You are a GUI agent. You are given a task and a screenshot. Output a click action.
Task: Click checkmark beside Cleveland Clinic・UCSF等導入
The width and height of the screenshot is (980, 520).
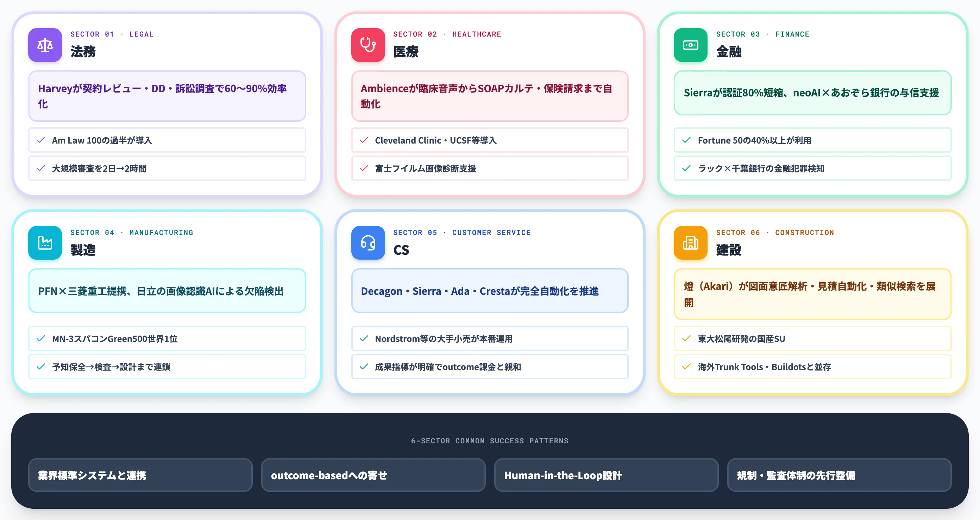tap(364, 140)
